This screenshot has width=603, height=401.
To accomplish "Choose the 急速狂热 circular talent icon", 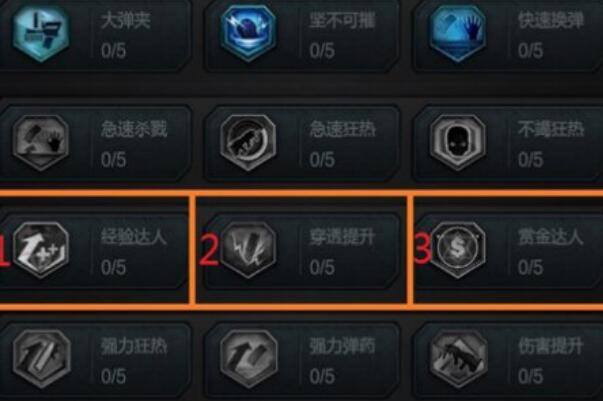I will (248, 142).
